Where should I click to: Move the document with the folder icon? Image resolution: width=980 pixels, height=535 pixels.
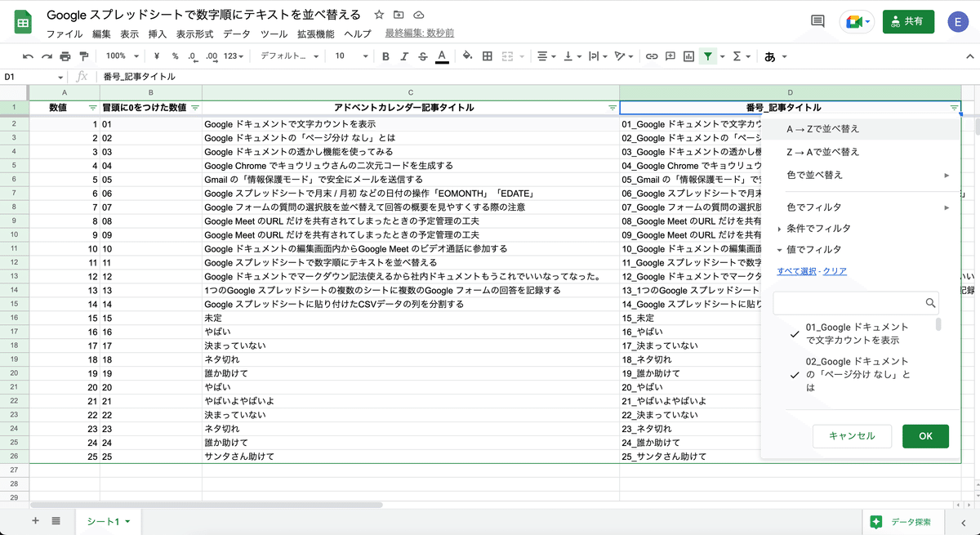[x=399, y=15]
